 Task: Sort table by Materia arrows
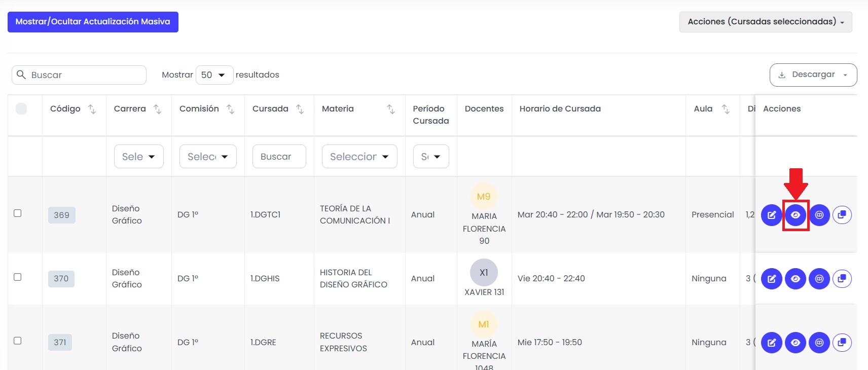pos(390,109)
